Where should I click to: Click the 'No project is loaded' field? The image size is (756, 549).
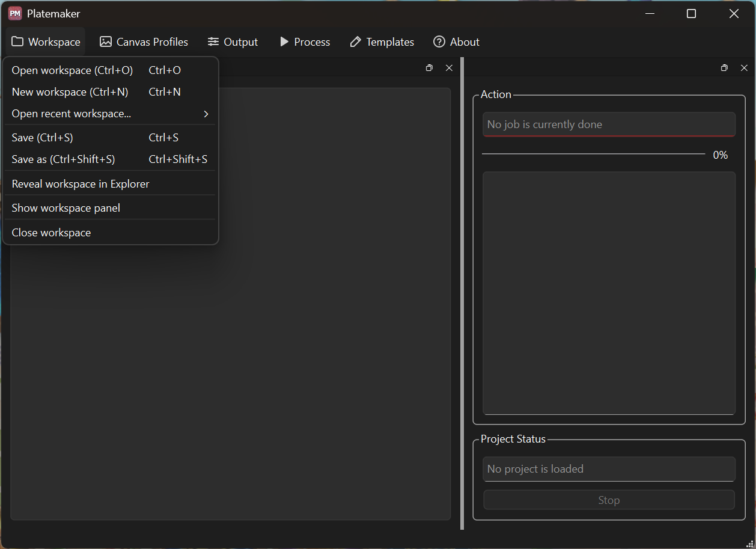click(609, 469)
